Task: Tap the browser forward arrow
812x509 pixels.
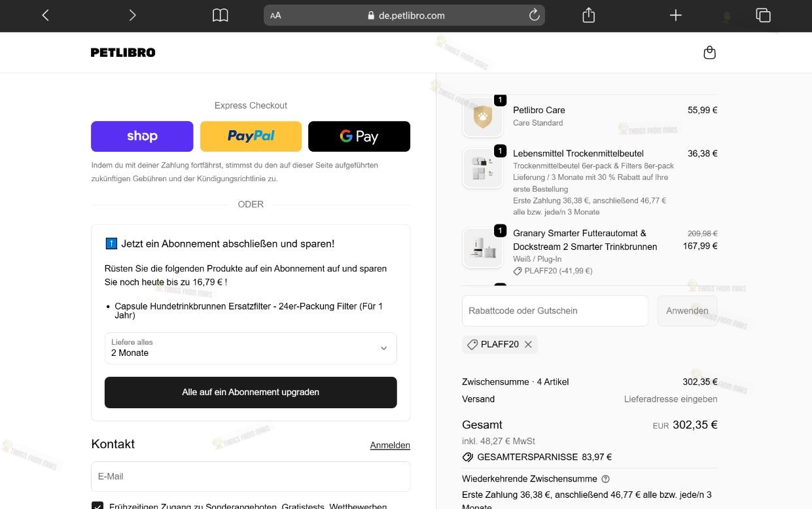Action: pyautogui.click(x=132, y=15)
